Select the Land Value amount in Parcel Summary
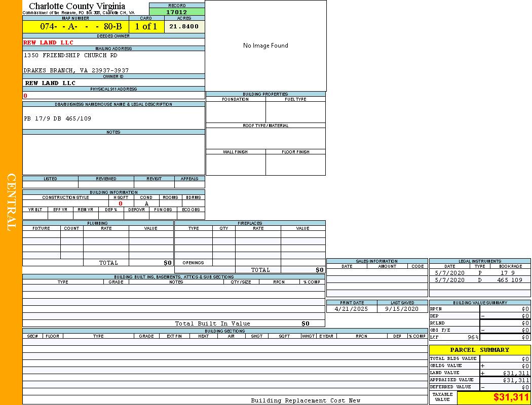This screenshot has width=532, height=405. (516, 373)
